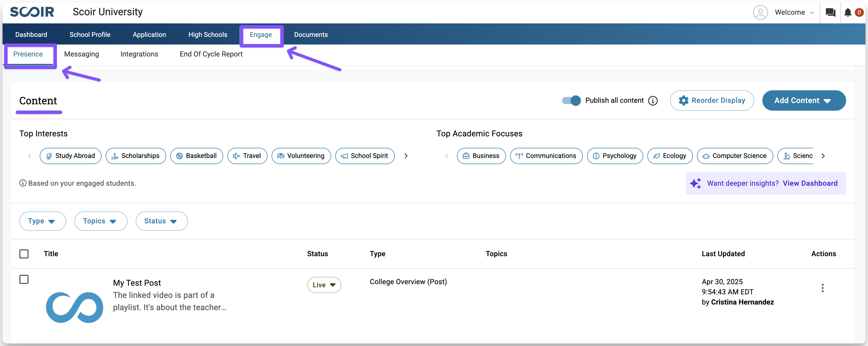Viewport: 868px width, 346px height.
Task: Expand the Type filter dropdown
Action: tap(43, 221)
